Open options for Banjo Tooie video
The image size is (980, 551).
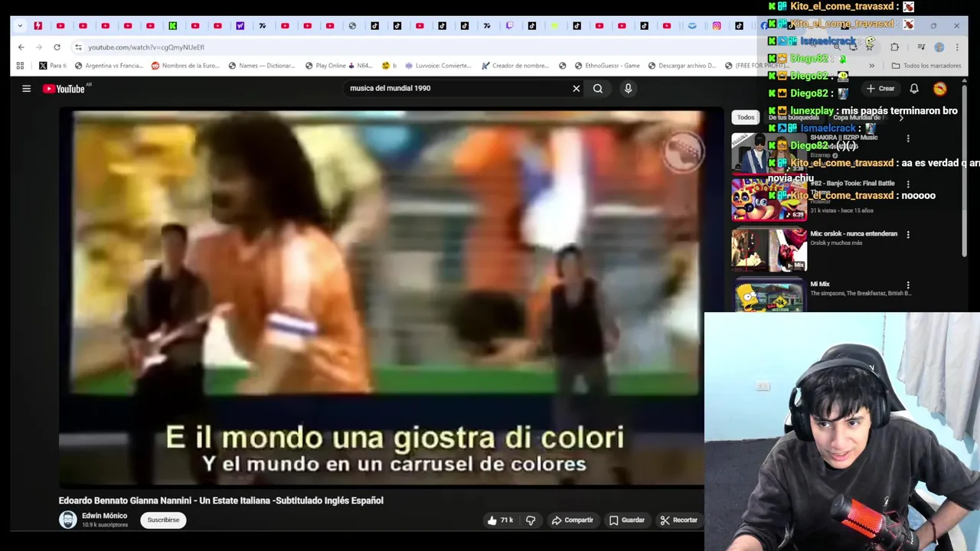tap(908, 184)
